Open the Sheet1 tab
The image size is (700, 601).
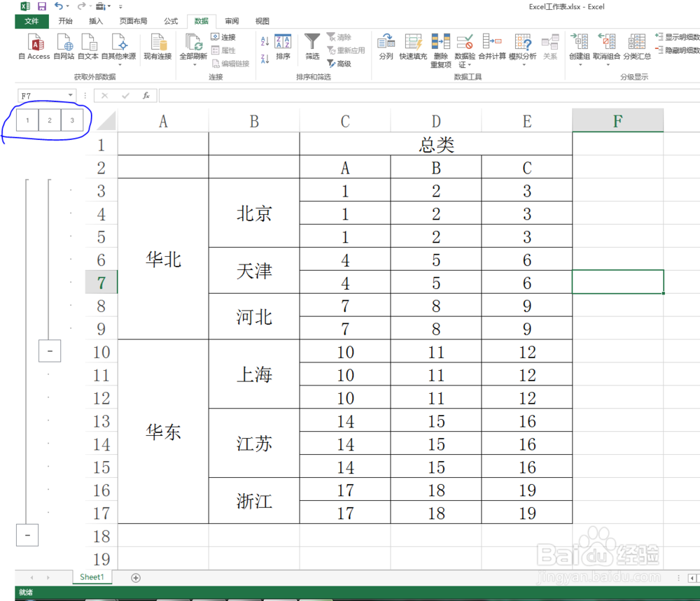[x=92, y=577]
